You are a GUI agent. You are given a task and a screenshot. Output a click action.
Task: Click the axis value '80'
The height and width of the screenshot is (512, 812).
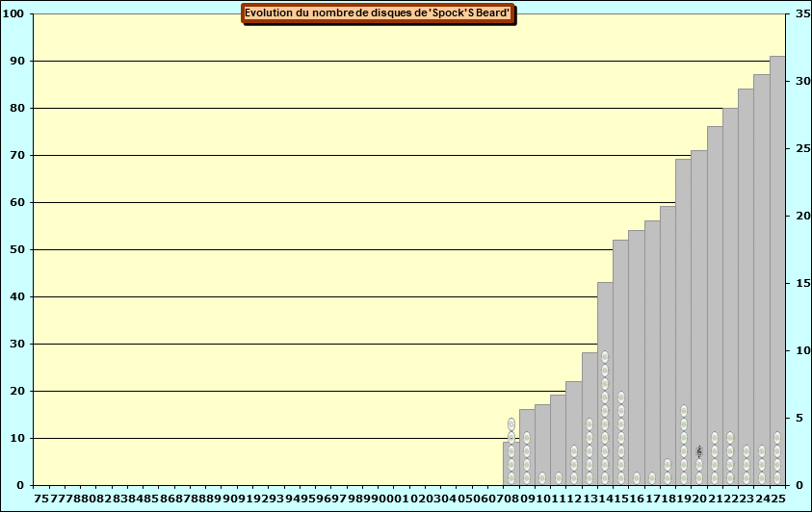tap(17, 108)
